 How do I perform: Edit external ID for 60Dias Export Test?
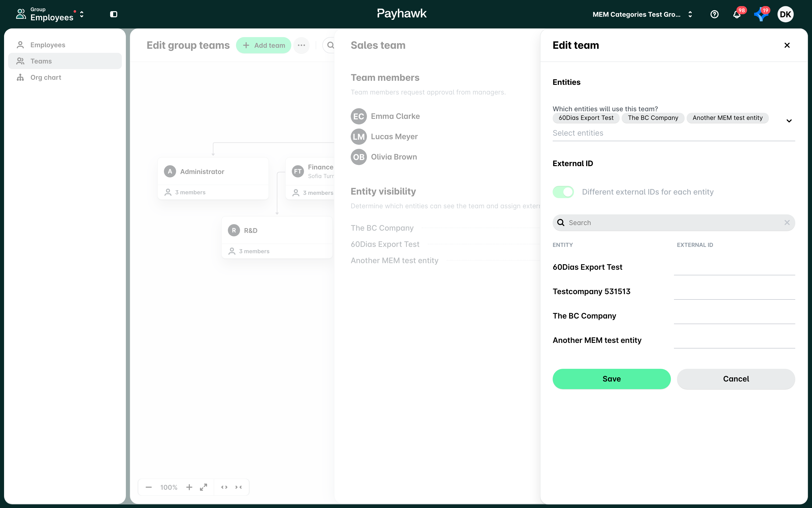[x=734, y=267]
